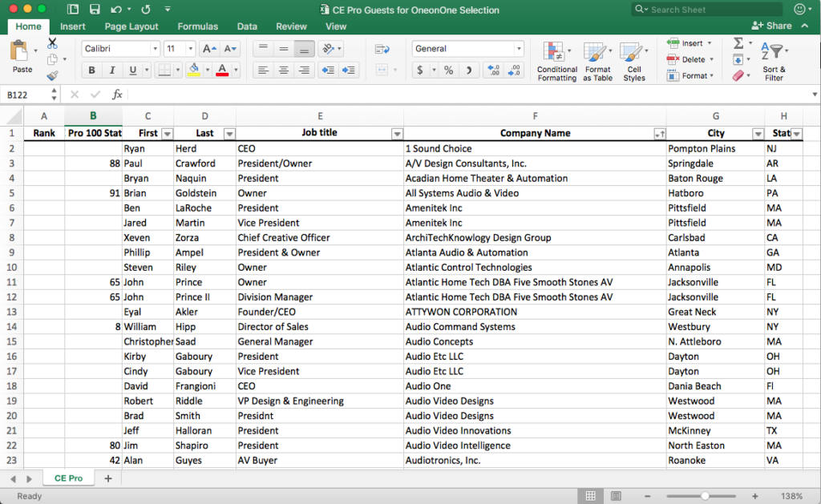This screenshot has width=821, height=504.
Task: Open the Company Name sort filter dropdown
Action: 660,134
